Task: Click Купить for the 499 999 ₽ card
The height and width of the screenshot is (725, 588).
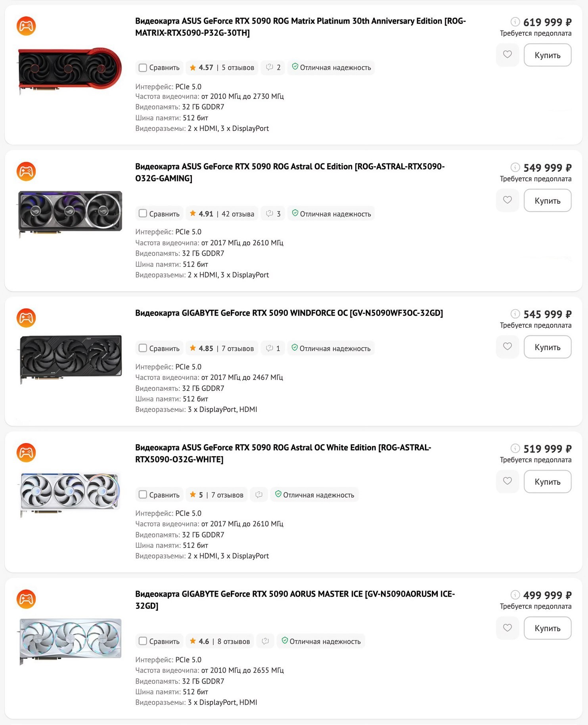Action: point(547,628)
